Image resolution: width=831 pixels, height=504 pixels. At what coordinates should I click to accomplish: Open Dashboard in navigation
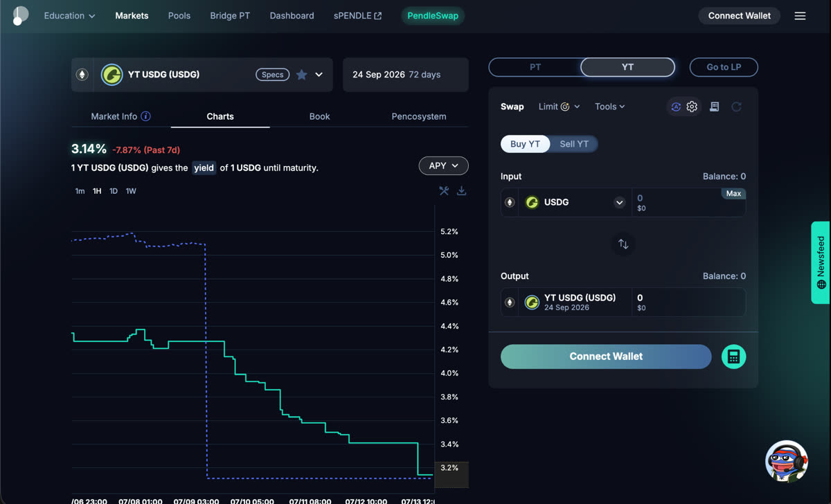click(292, 16)
